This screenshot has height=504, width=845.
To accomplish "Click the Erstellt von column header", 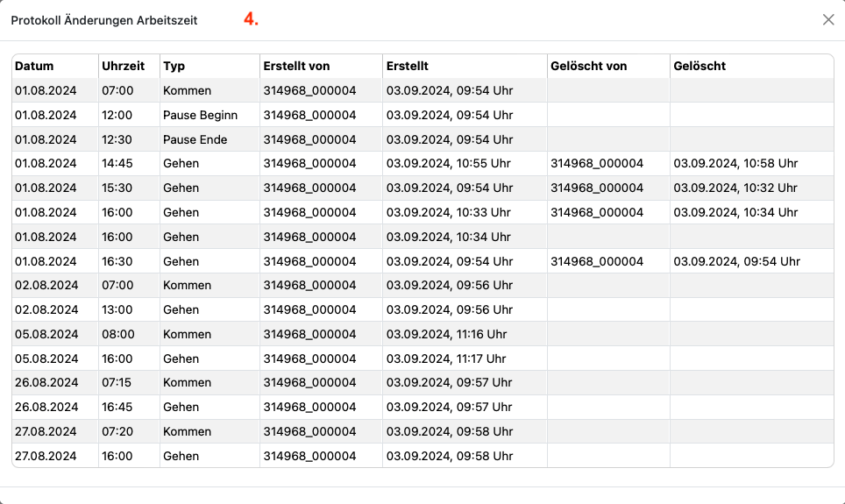I will 296,66.
